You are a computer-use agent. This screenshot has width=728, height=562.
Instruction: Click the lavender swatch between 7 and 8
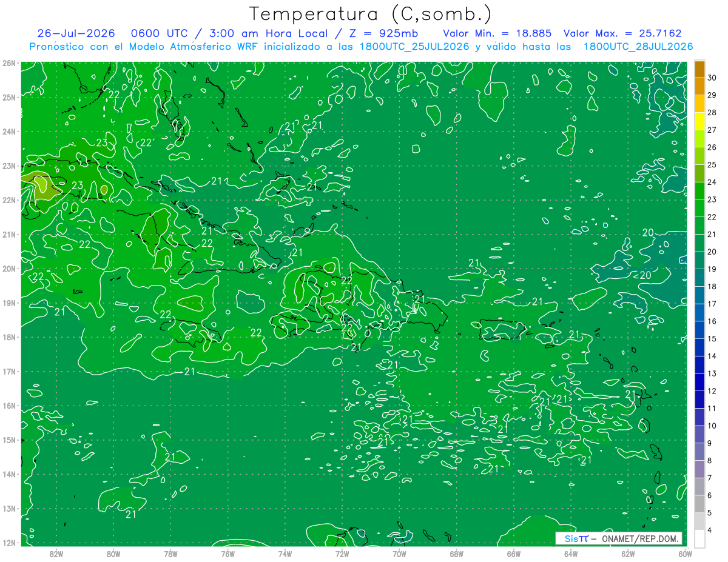click(x=699, y=469)
